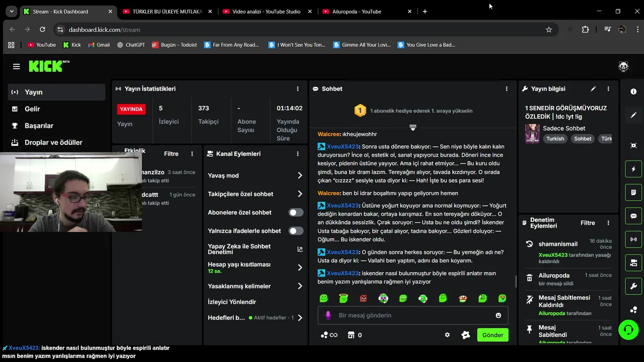Open chat settings gear icon
Viewport: 644px width, 362px height.
(447, 335)
